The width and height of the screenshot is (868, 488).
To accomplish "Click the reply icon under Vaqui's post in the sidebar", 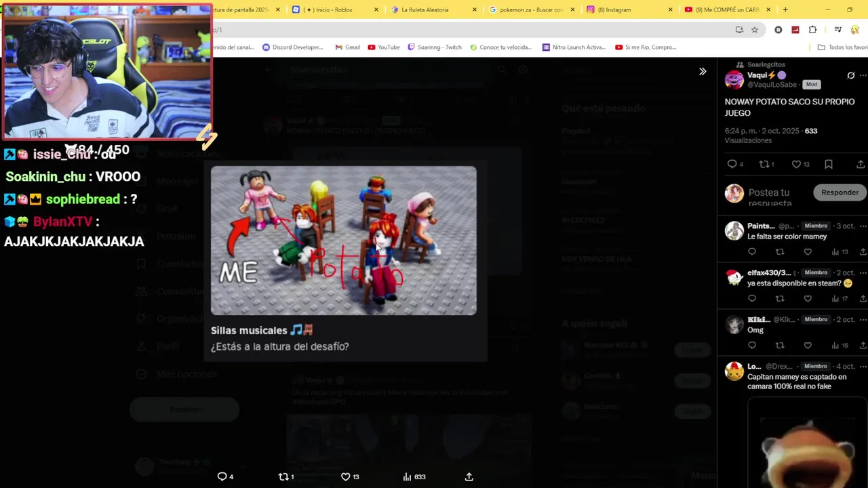I will (732, 164).
